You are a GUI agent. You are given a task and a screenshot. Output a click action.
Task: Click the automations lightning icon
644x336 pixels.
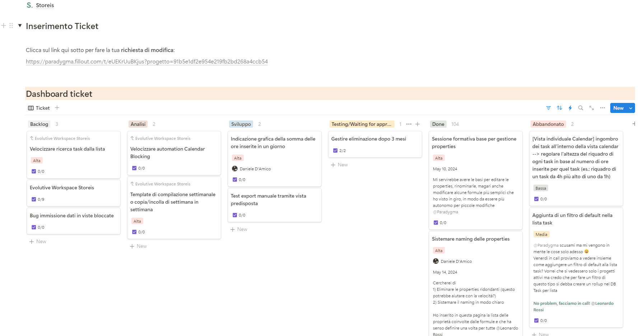click(570, 108)
